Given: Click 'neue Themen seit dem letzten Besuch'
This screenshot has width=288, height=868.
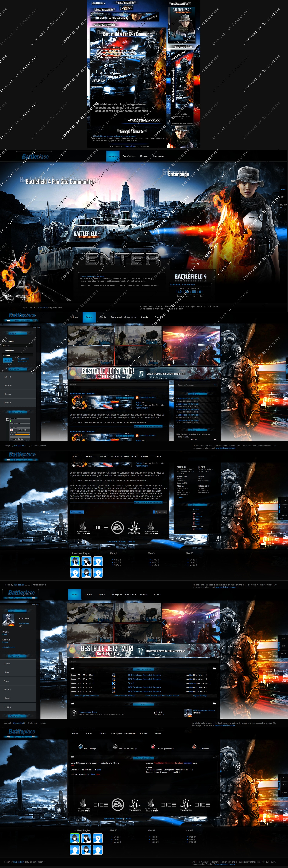Looking at the screenshot, I should (x=162, y=695).
